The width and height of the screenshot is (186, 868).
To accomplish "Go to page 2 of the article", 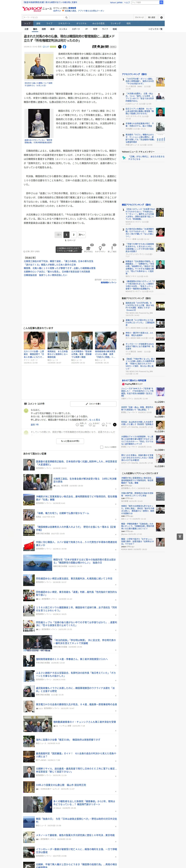I will (x=74, y=235).
